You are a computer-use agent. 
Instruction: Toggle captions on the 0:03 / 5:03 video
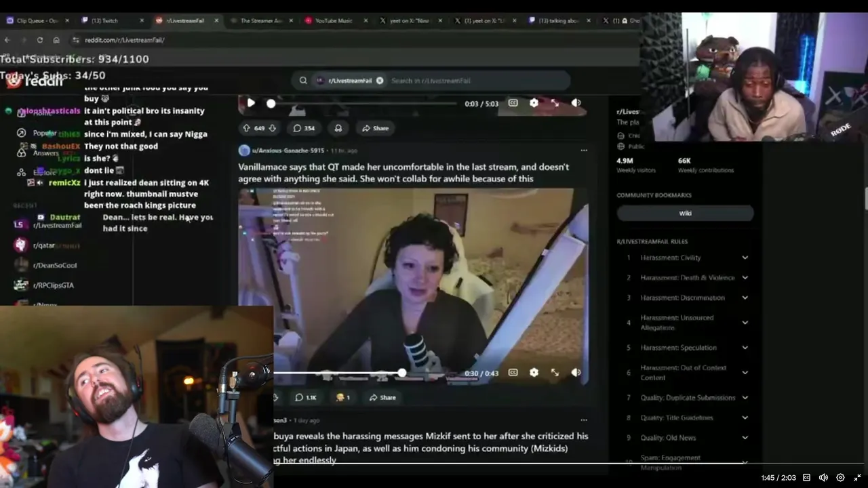pyautogui.click(x=513, y=103)
